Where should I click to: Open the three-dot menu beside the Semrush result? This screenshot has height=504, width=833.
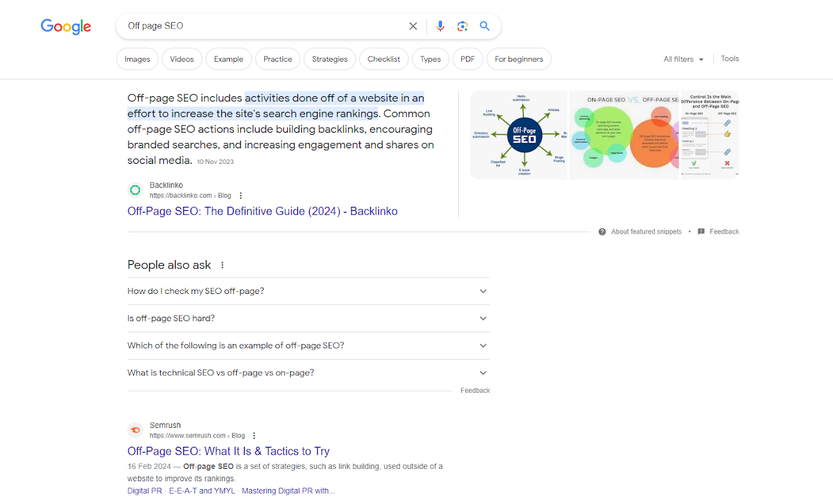tap(254, 435)
